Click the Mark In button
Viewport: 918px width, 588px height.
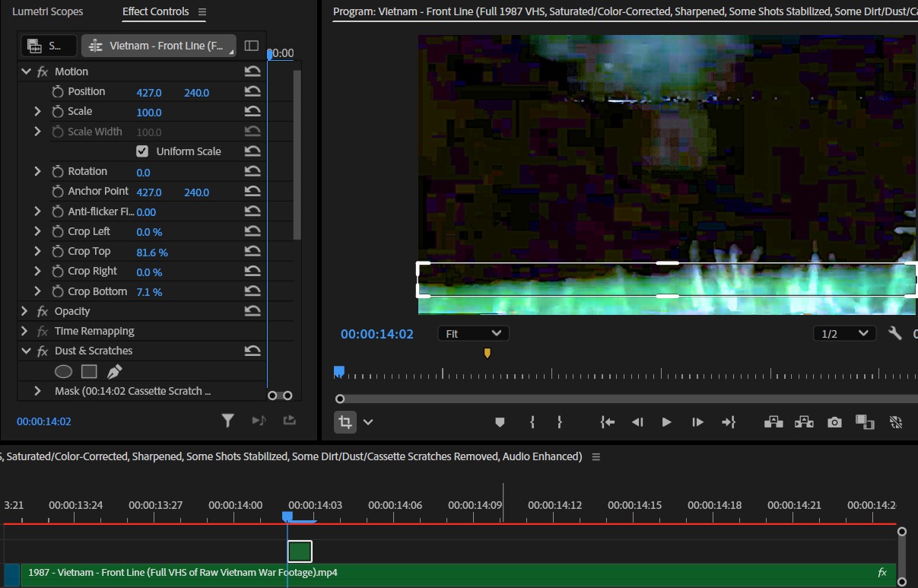pos(532,422)
